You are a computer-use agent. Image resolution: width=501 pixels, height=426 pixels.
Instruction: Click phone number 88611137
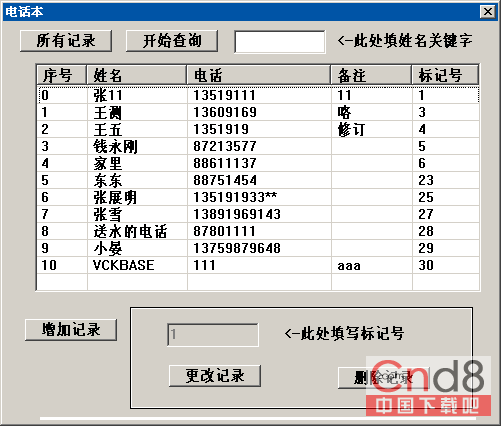click(225, 163)
